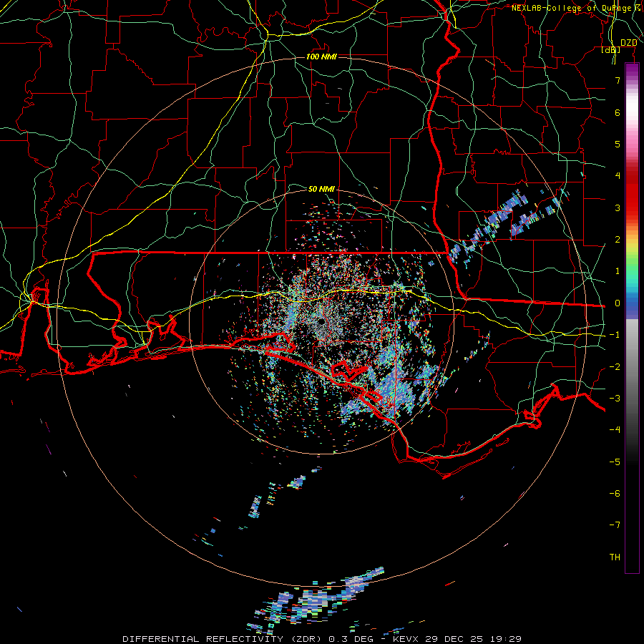Click the "100 NMI" range ring label
The width and height of the screenshot is (644, 644).
coord(321,57)
